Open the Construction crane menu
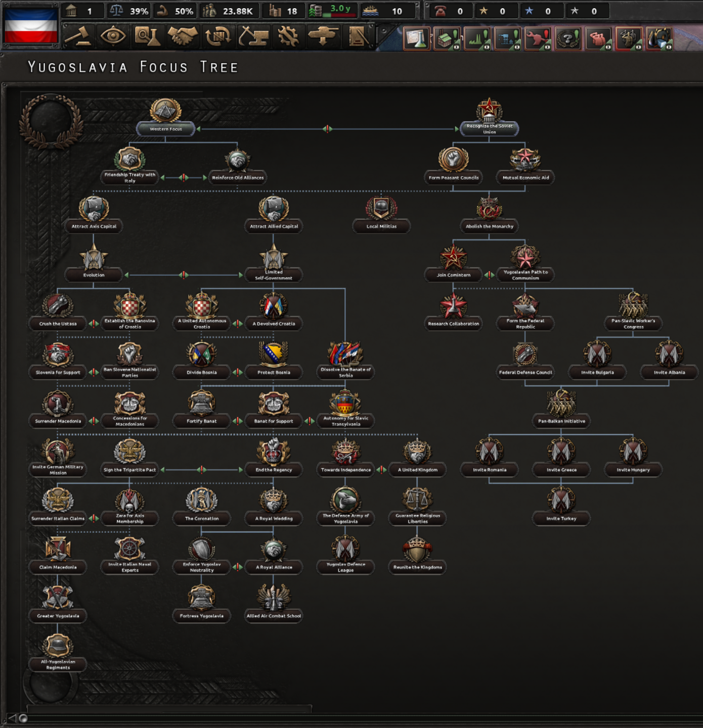The width and height of the screenshot is (703, 728). click(x=253, y=36)
